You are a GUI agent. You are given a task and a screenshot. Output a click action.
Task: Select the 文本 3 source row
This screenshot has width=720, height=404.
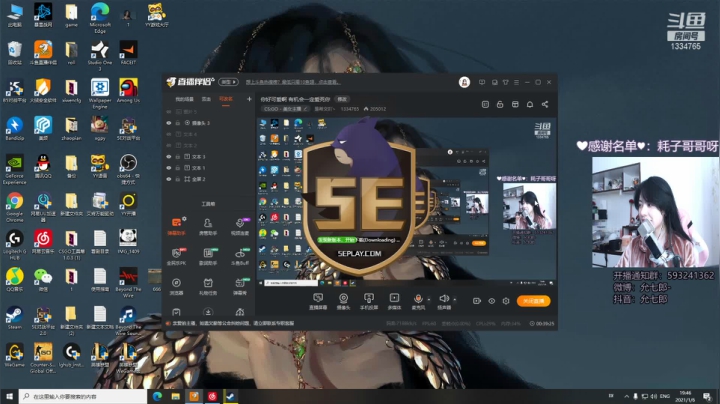(207, 157)
